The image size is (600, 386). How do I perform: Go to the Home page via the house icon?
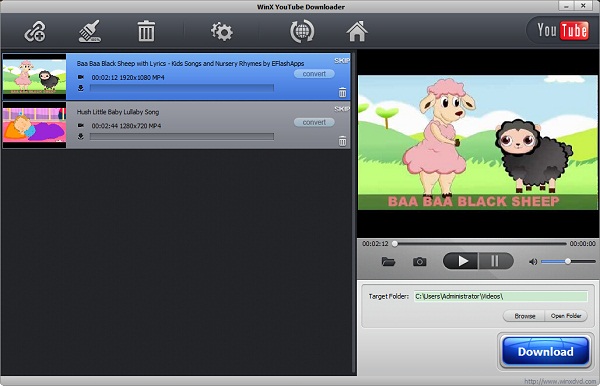click(x=357, y=31)
